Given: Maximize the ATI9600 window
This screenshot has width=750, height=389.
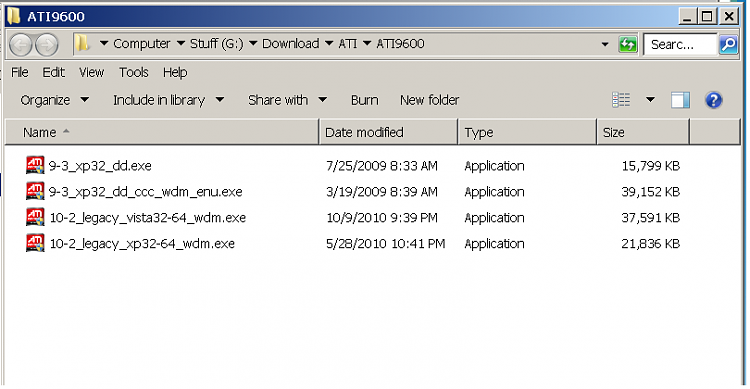Looking at the screenshot, I should coord(707,16).
